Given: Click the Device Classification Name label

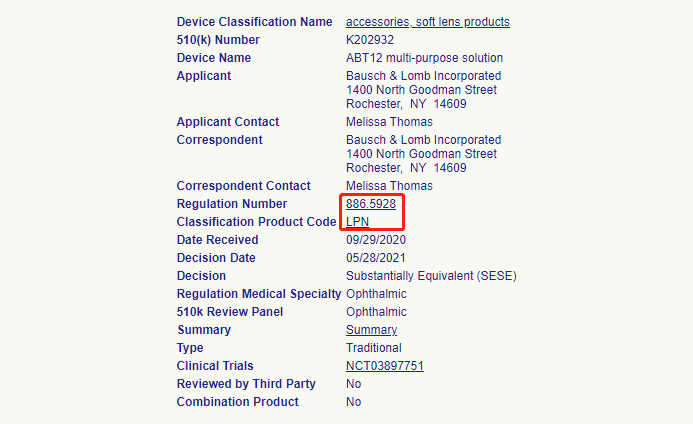Looking at the screenshot, I should pos(254,22).
